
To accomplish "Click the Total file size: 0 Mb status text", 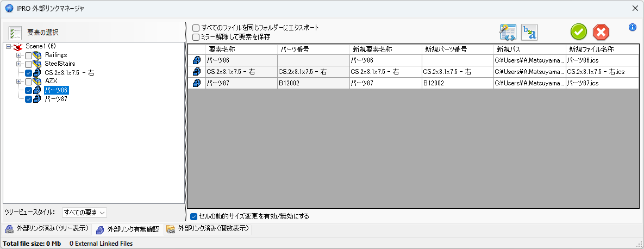I will click(32, 244).
